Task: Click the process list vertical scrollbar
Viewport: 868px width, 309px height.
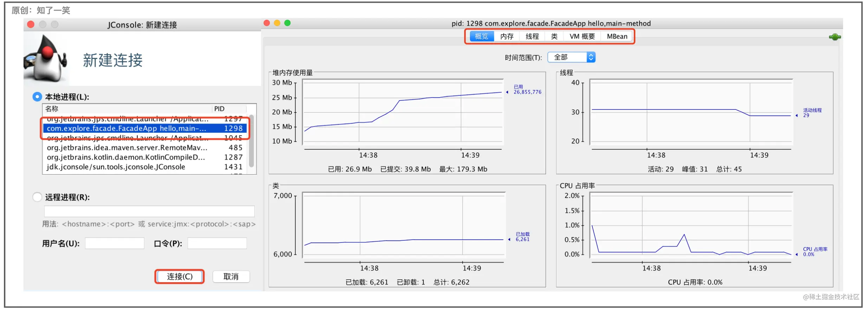Action: coord(251,141)
